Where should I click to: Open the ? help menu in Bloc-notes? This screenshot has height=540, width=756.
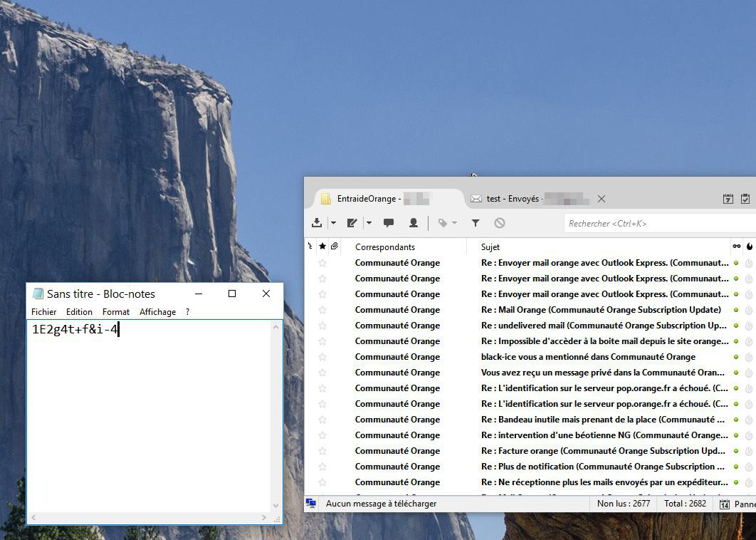[x=187, y=312]
